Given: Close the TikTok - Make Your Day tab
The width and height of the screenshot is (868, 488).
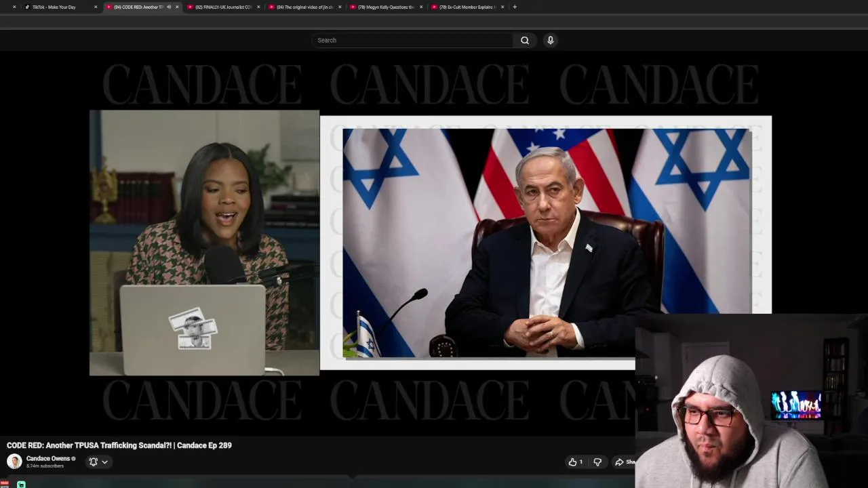Looking at the screenshot, I should 96,7.
